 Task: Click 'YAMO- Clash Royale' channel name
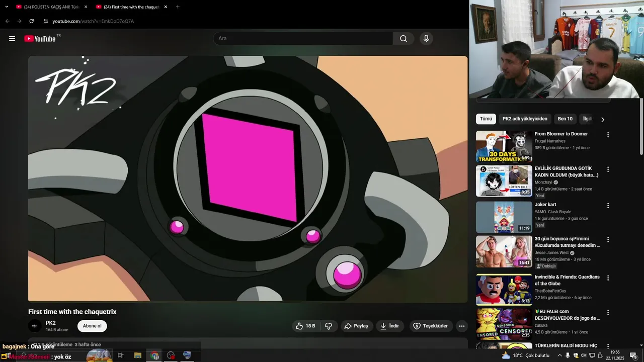(553, 212)
